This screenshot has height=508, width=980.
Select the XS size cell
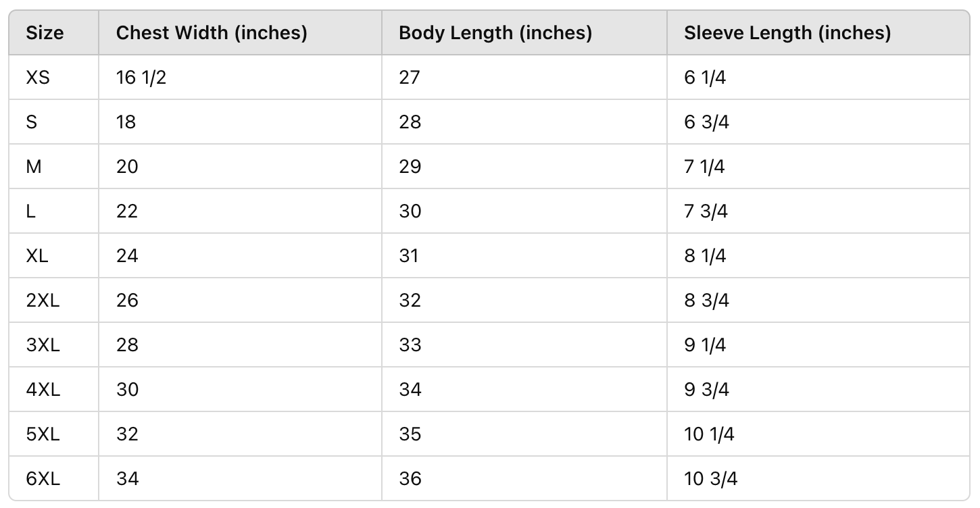tap(38, 78)
